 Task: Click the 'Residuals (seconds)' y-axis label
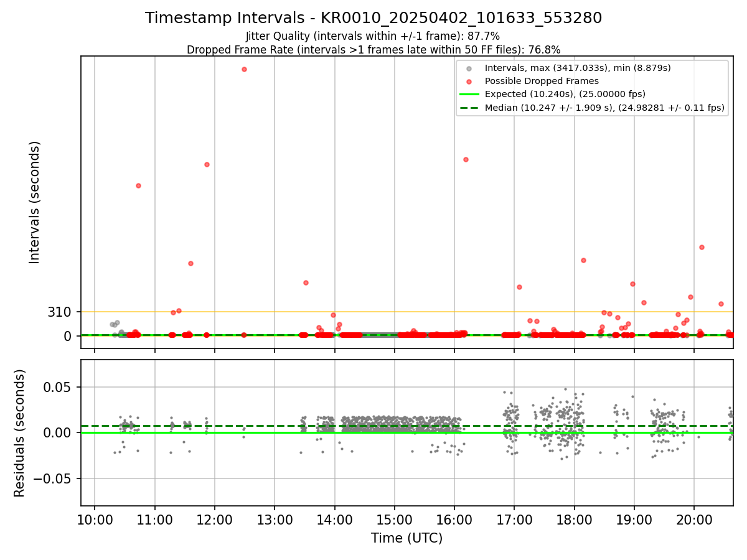[x=20, y=433]
